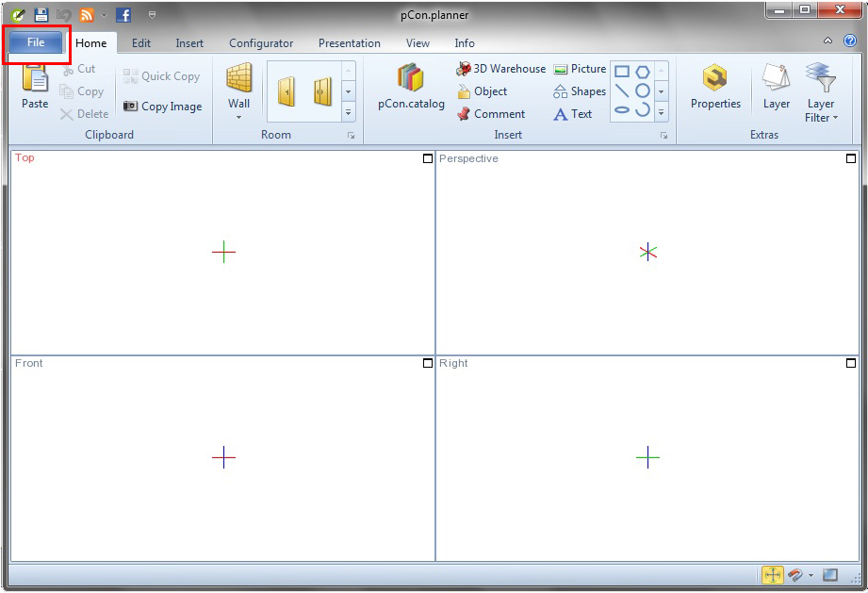Select the circle shape tool
Image resolution: width=868 pixels, height=593 pixels.
click(x=643, y=91)
